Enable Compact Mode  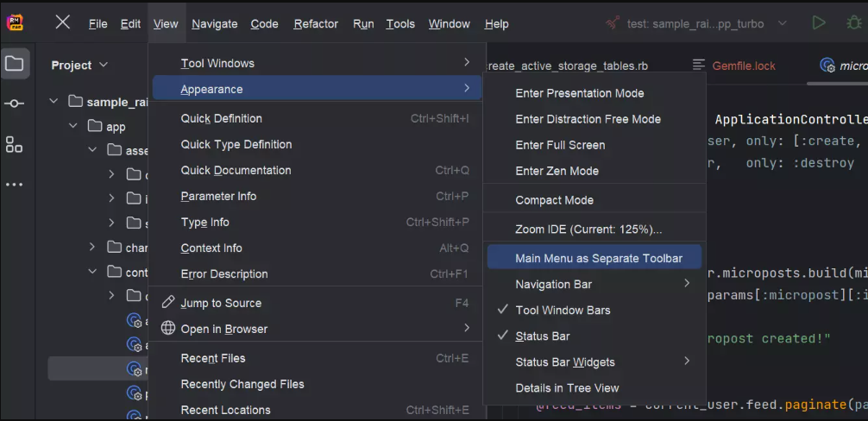pyautogui.click(x=554, y=200)
